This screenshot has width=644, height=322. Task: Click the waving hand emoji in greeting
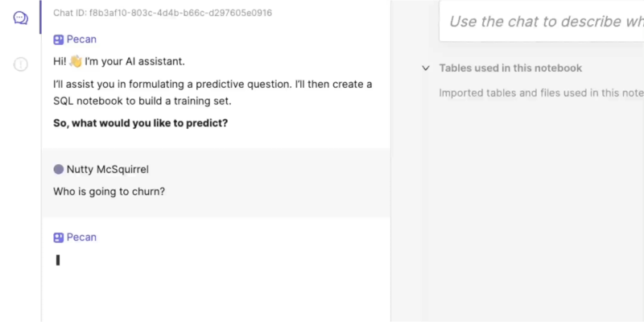[76, 62]
